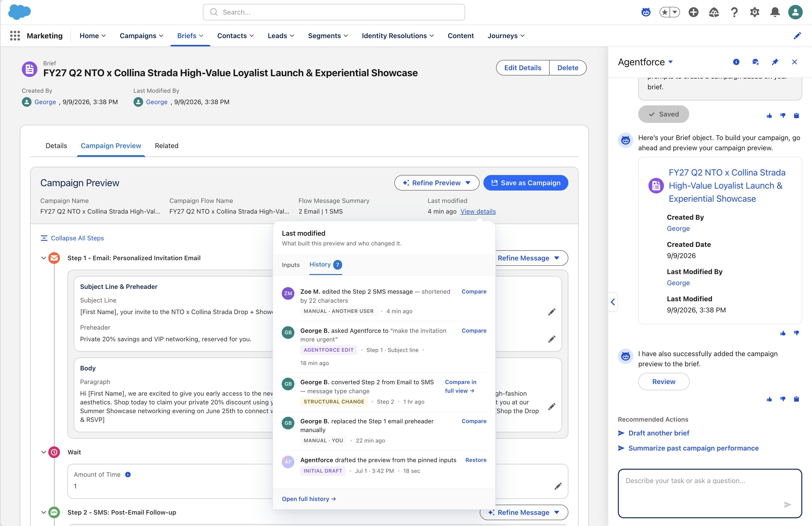
Task: Switch to the Related tab
Action: coord(166,146)
